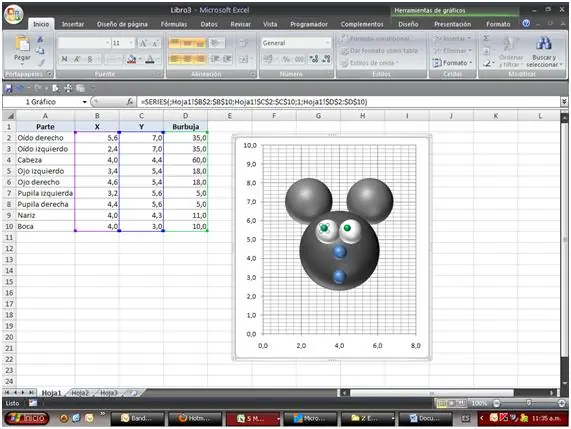This screenshot has width=571, height=429.
Task: Toggle bold N formatting button
Action: coord(64,59)
